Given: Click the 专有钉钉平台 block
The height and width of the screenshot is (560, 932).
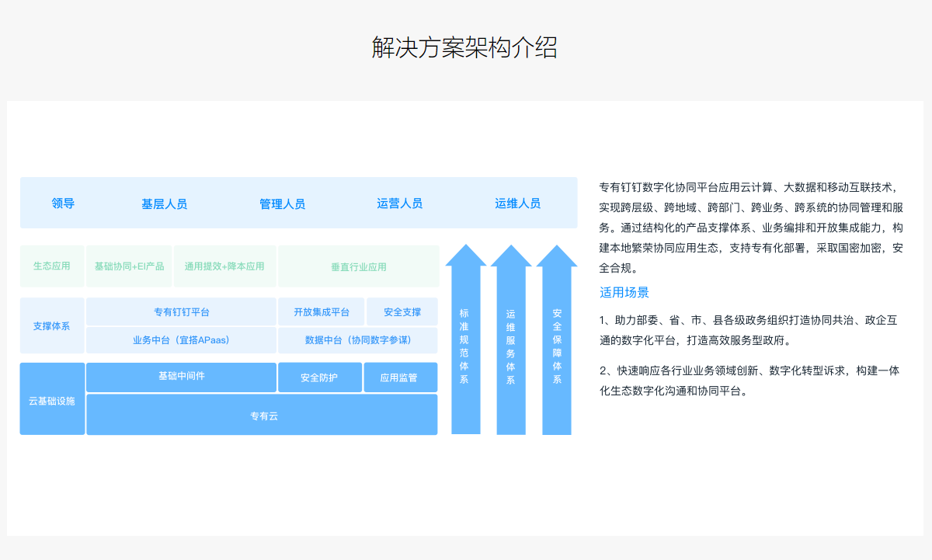Looking at the screenshot, I should [181, 312].
